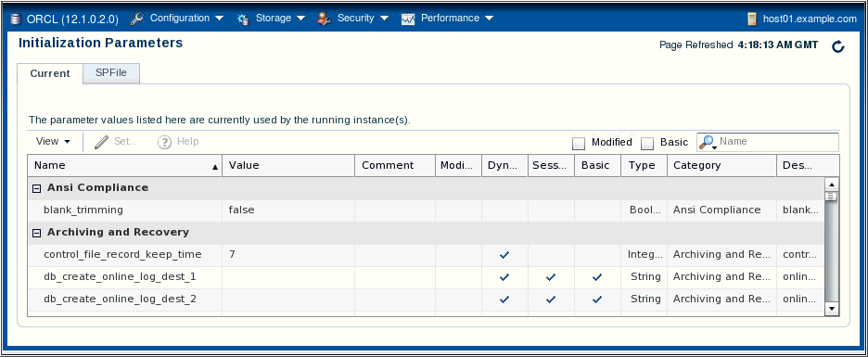This screenshot has width=868, height=357.
Task: Refresh the page with the refresh icon
Action: pos(838,46)
